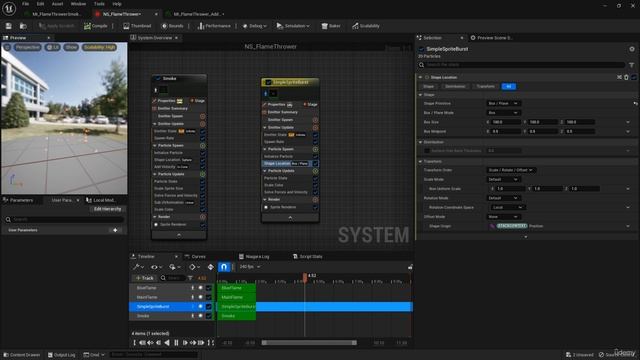640x360 pixels.
Task: Switch to the NS_FlameThrower document tab
Action: pyautogui.click(x=122, y=14)
